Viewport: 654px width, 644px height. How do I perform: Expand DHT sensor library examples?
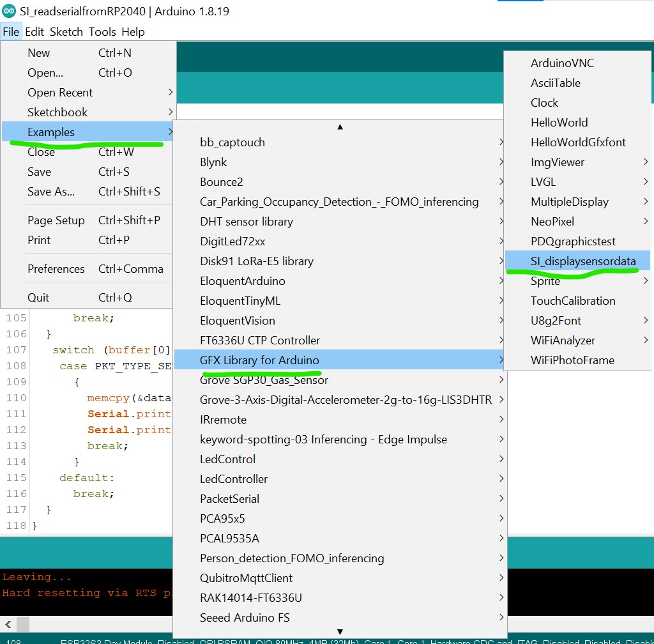[340, 222]
